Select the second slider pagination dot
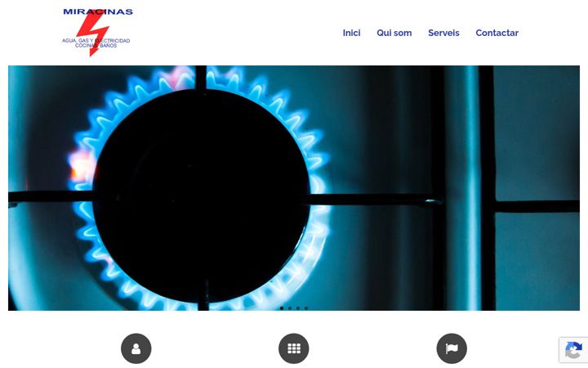The width and height of the screenshot is (588, 368). point(290,308)
